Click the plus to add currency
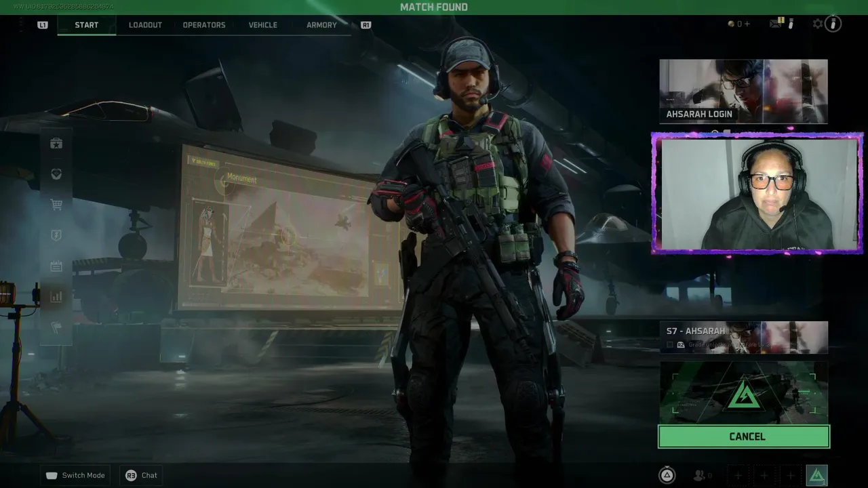 tap(747, 24)
